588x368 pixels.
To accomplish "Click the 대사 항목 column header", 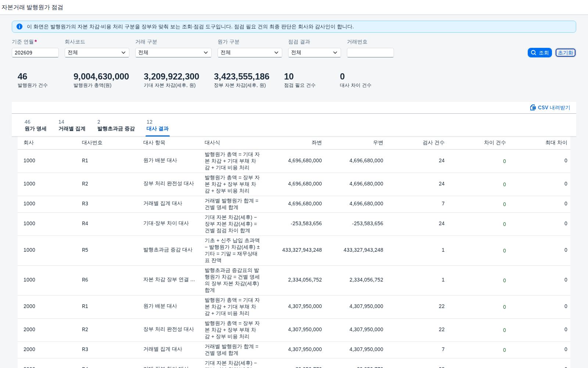I will (x=154, y=143).
